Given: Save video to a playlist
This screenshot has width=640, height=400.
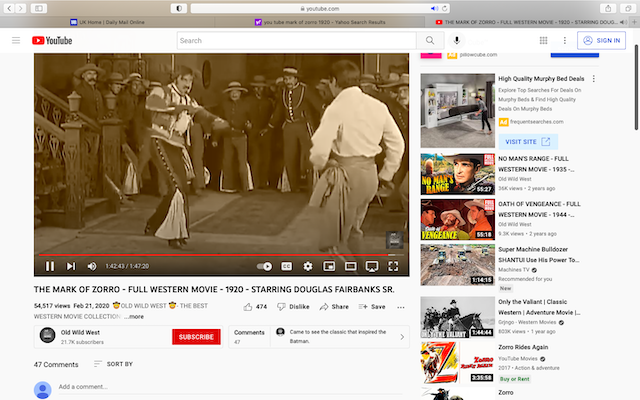Looking at the screenshot, I should tap(371, 307).
